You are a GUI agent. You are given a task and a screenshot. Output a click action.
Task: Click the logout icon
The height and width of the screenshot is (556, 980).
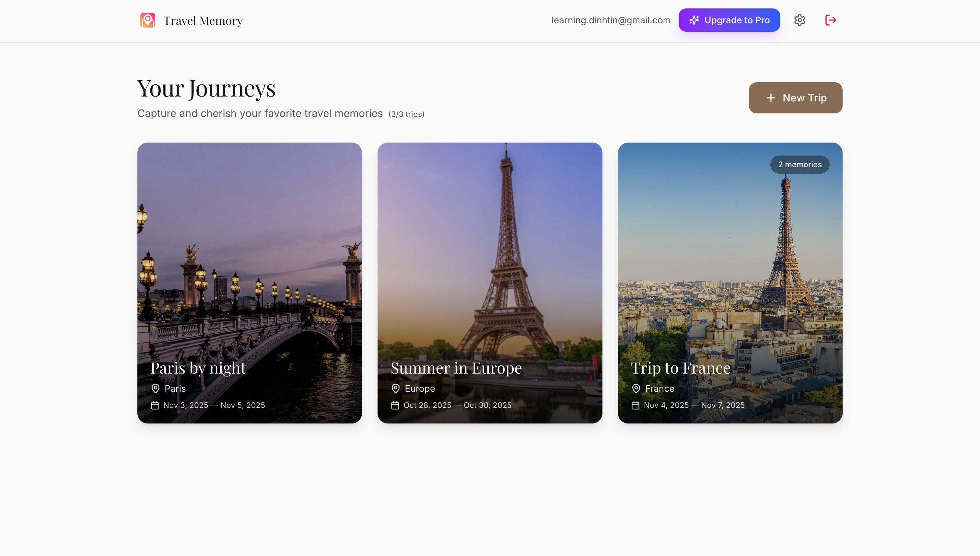[830, 20]
